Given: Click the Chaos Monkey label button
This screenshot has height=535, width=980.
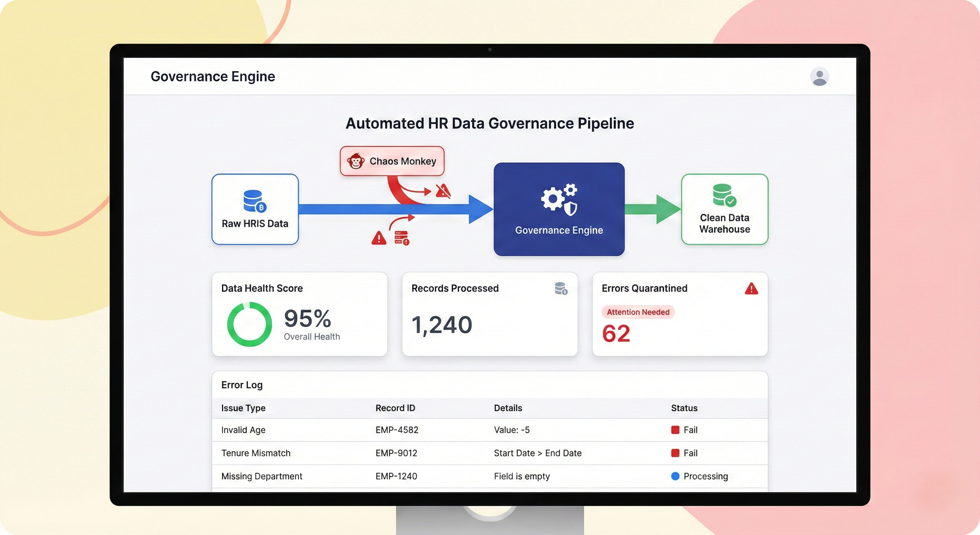Looking at the screenshot, I should pyautogui.click(x=403, y=161).
